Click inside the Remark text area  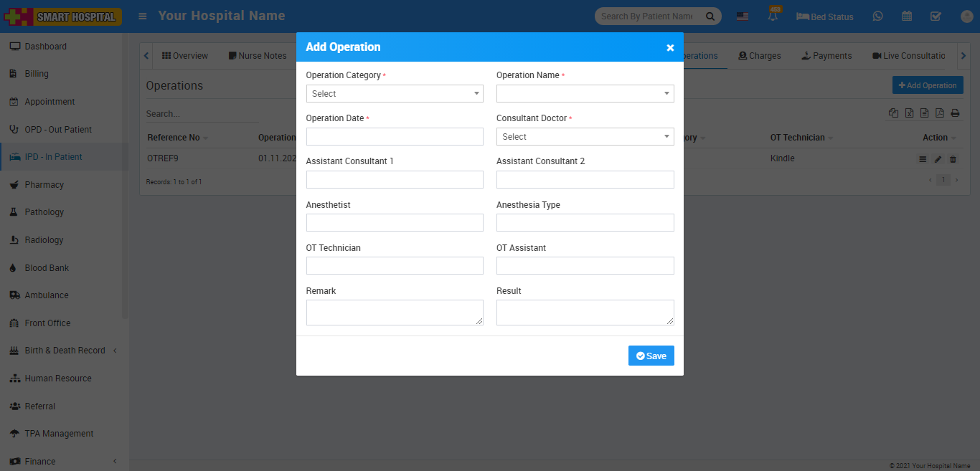395,313
